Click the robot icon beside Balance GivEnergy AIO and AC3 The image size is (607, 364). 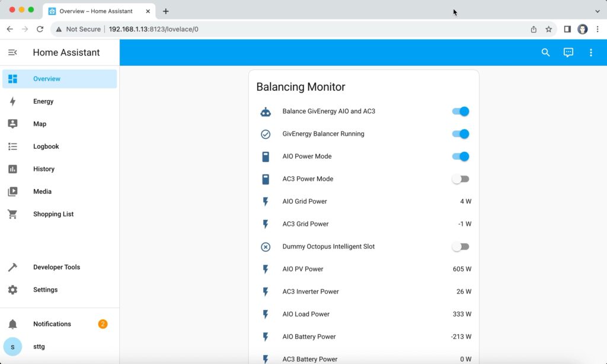266,112
